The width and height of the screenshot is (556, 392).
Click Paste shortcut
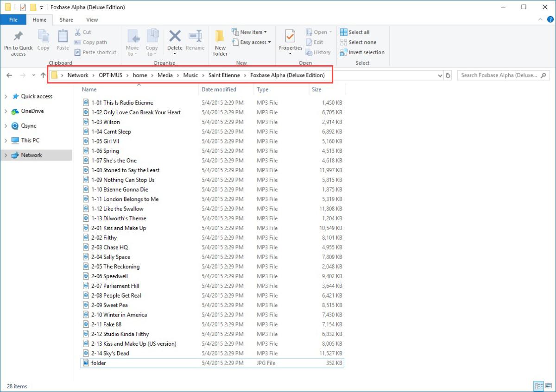tap(95, 52)
